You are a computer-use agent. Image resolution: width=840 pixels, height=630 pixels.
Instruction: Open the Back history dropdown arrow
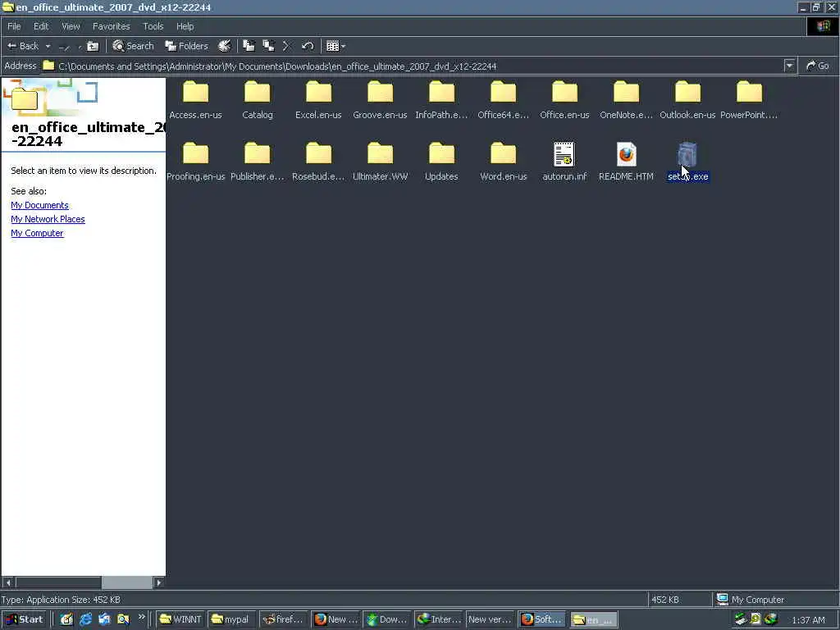pos(48,46)
